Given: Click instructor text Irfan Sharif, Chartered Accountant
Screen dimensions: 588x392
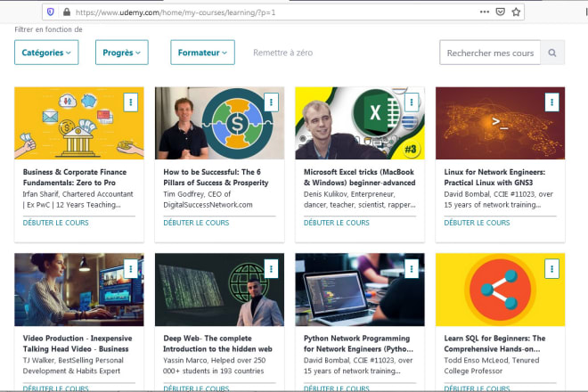Looking at the screenshot, I should (78, 194).
